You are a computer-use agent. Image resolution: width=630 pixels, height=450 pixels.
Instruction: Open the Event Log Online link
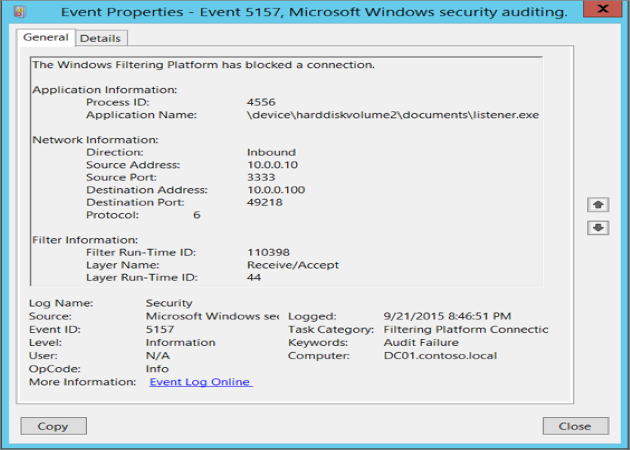(200, 381)
